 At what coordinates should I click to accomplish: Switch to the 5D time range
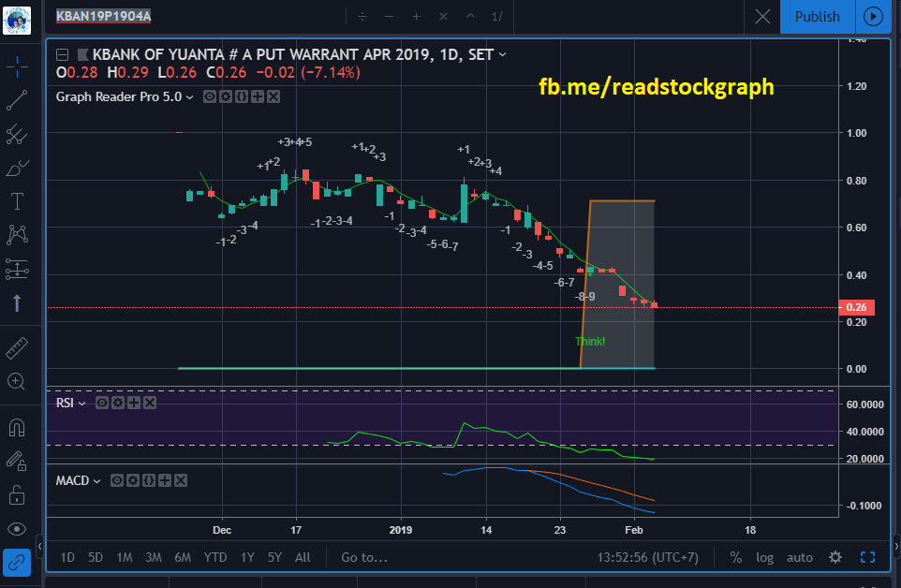96,557
